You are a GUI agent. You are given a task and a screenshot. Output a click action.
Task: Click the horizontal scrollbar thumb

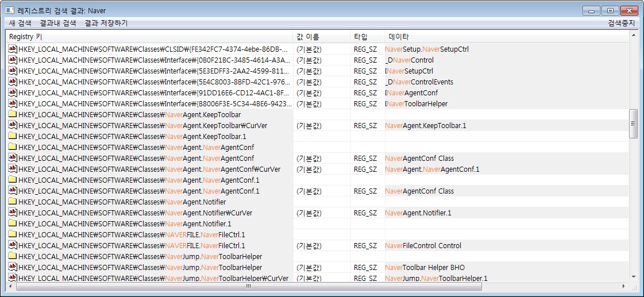pos(248,286)
